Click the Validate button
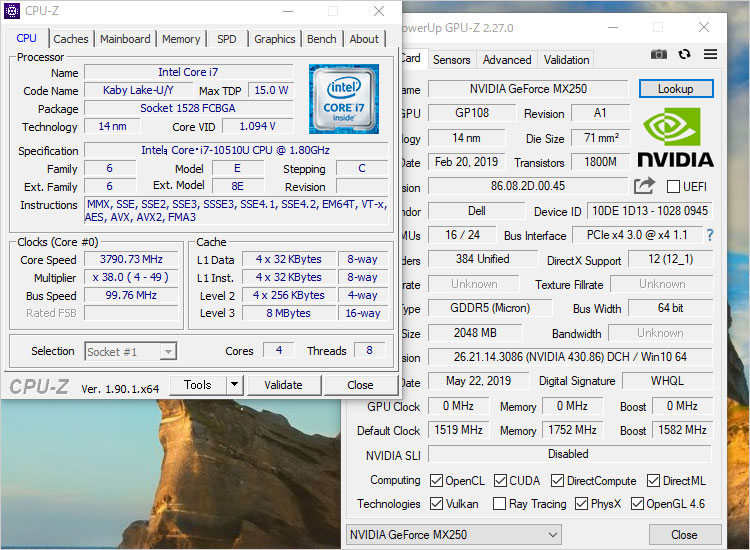 (283, 385)
